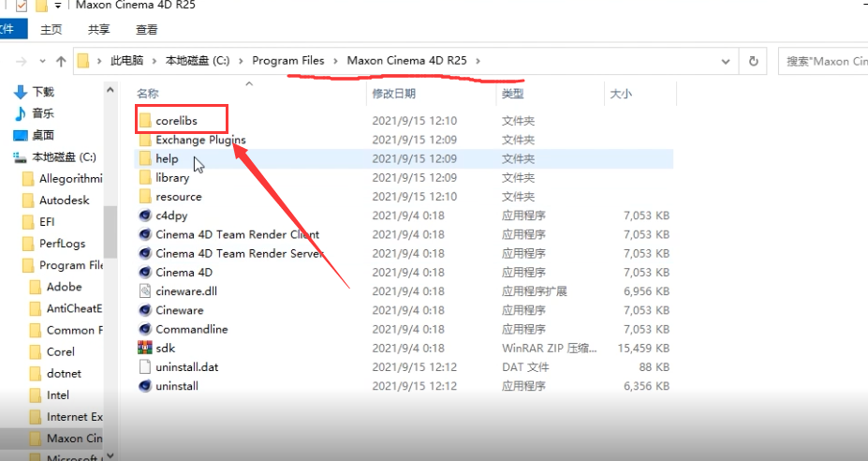Click the c4dpy application icon
Image resolution: width=868 pixels, height=461 pixels.
pyautogui.click(x=145, y=215)
